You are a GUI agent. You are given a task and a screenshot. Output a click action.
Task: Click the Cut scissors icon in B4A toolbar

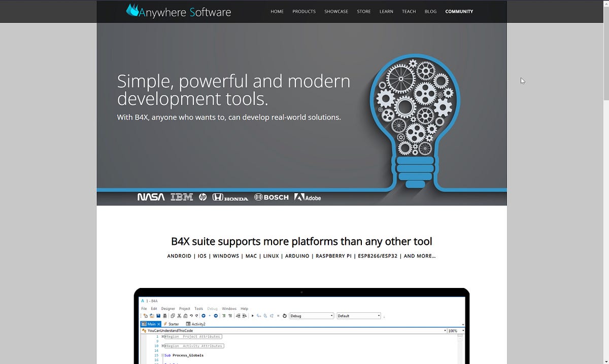[179, 316]
